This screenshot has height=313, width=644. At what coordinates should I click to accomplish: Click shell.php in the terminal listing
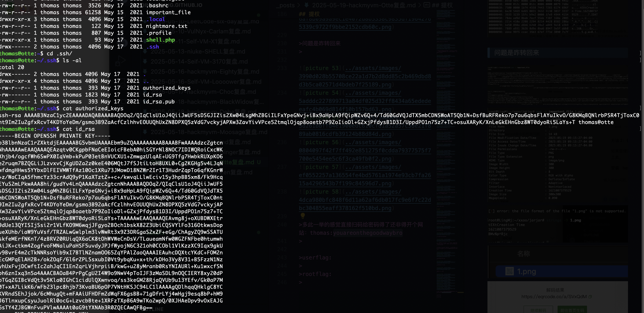(x=160, y=40)
